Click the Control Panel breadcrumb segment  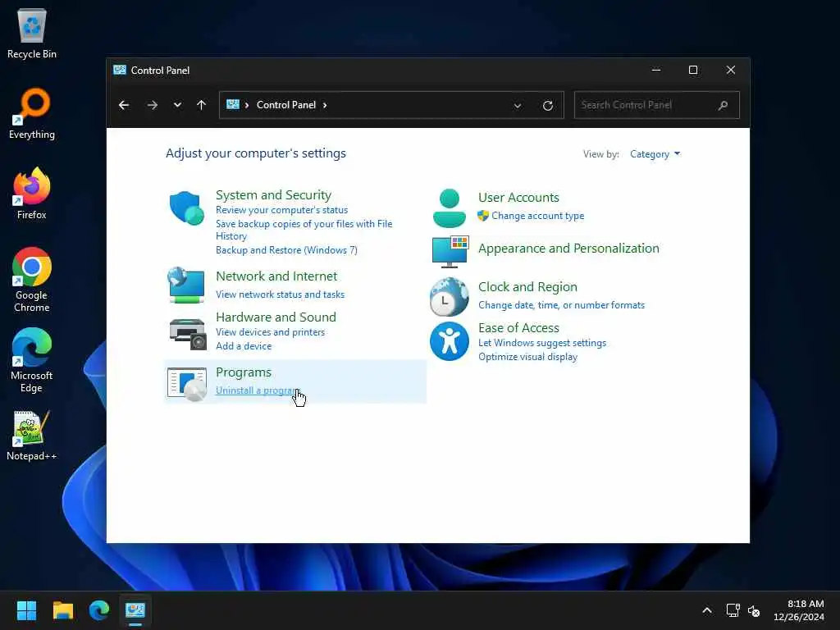(x=286, y=105)
